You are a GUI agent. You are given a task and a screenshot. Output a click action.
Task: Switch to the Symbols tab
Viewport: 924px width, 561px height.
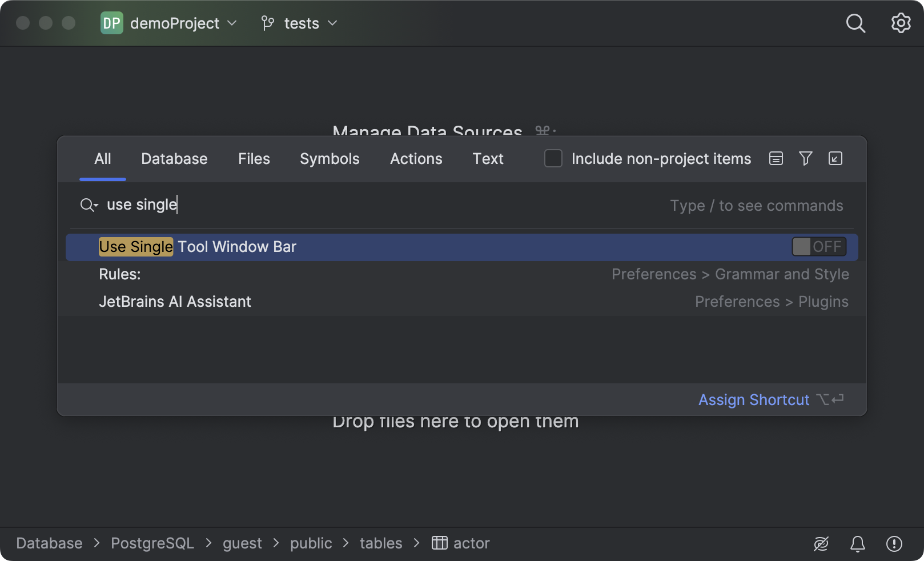click(x=329, y=158)
